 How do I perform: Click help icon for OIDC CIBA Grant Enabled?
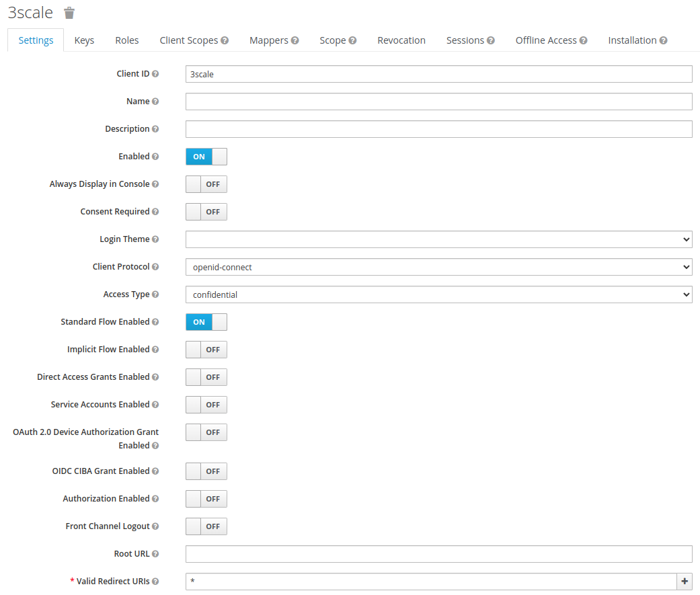[x=155, y=471]
